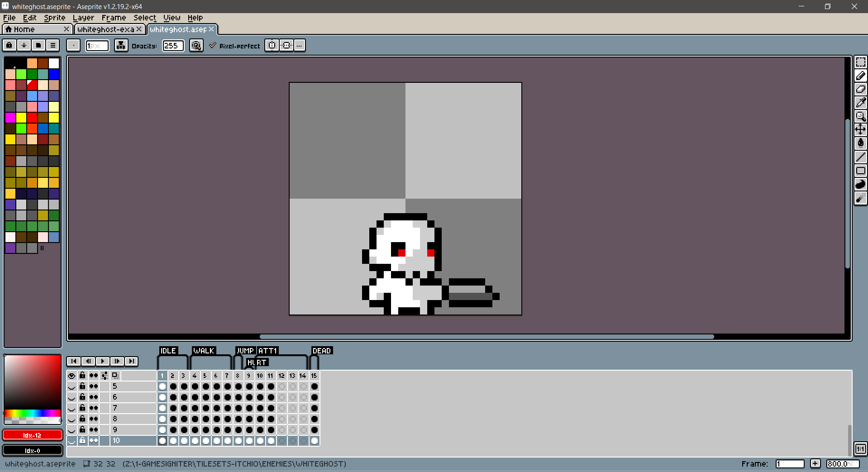Jump to the last frame button

(x=132, y=361)
